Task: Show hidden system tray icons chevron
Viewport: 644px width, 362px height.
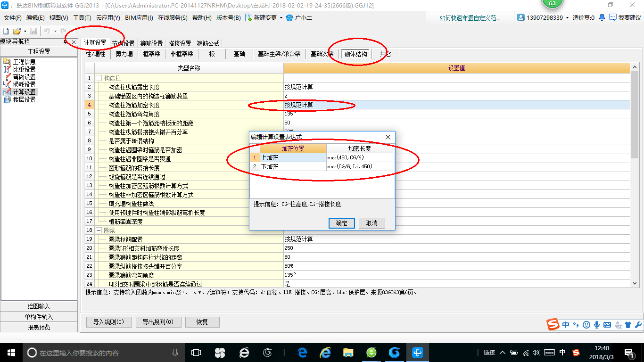Action: tap(503, 352)
